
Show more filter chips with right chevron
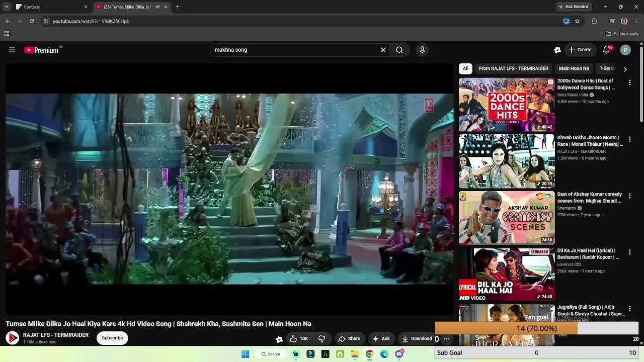click(x=625, y=69)
